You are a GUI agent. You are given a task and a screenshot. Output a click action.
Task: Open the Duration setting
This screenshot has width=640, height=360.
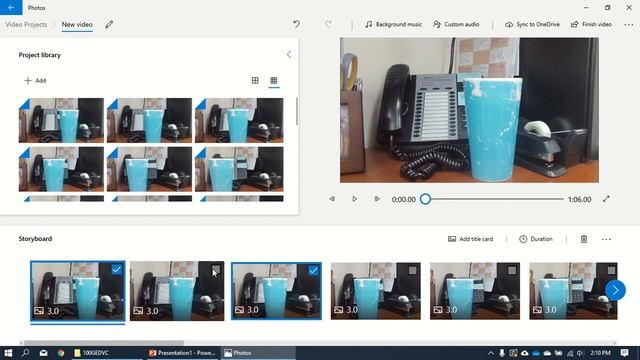536,239
